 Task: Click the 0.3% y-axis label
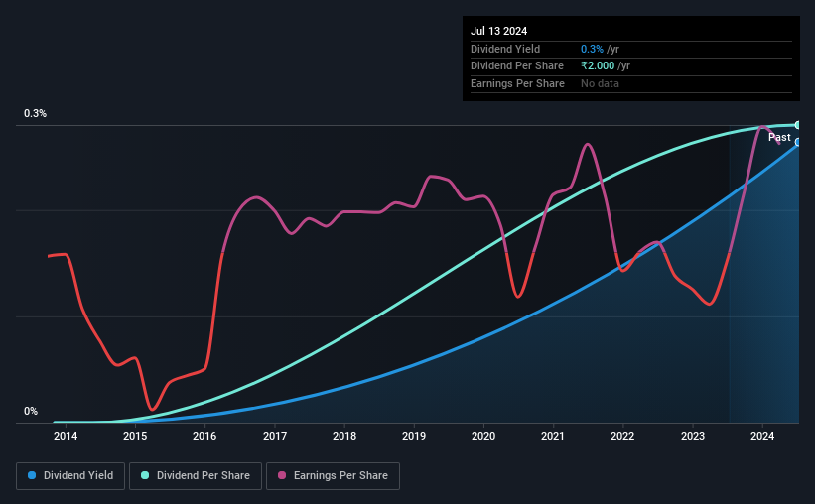pyautogui.click(x=35, y=113)
